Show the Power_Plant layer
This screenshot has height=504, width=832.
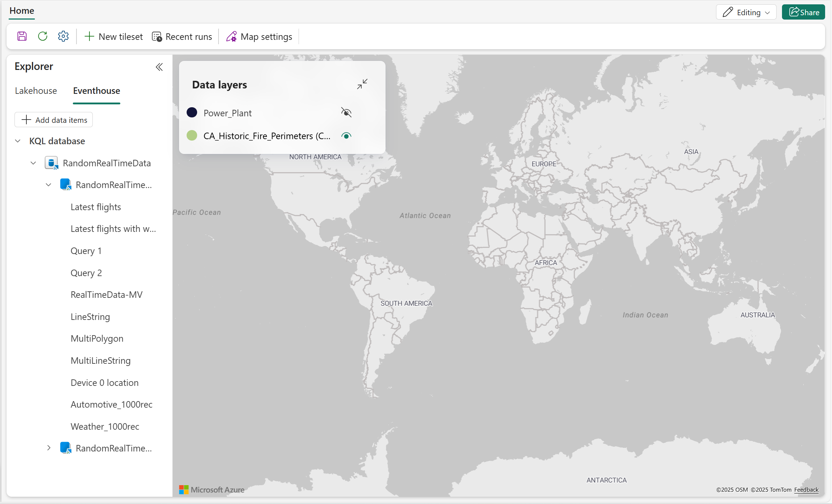tap(346, 113)
